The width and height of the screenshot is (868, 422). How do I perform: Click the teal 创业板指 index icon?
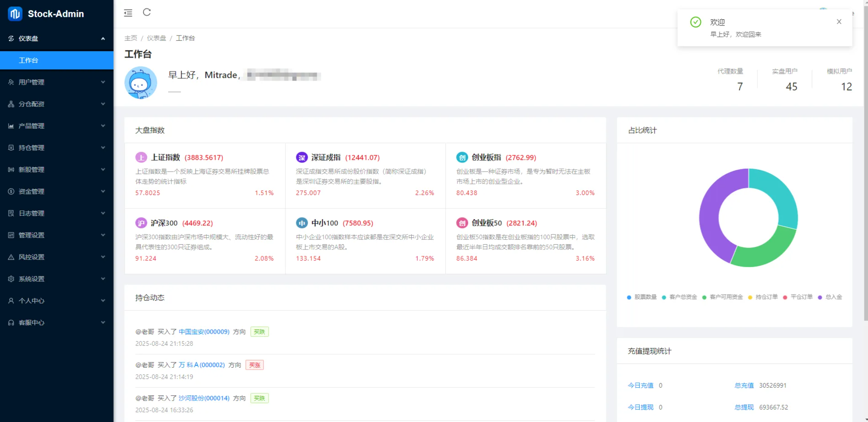pos(462,158)
